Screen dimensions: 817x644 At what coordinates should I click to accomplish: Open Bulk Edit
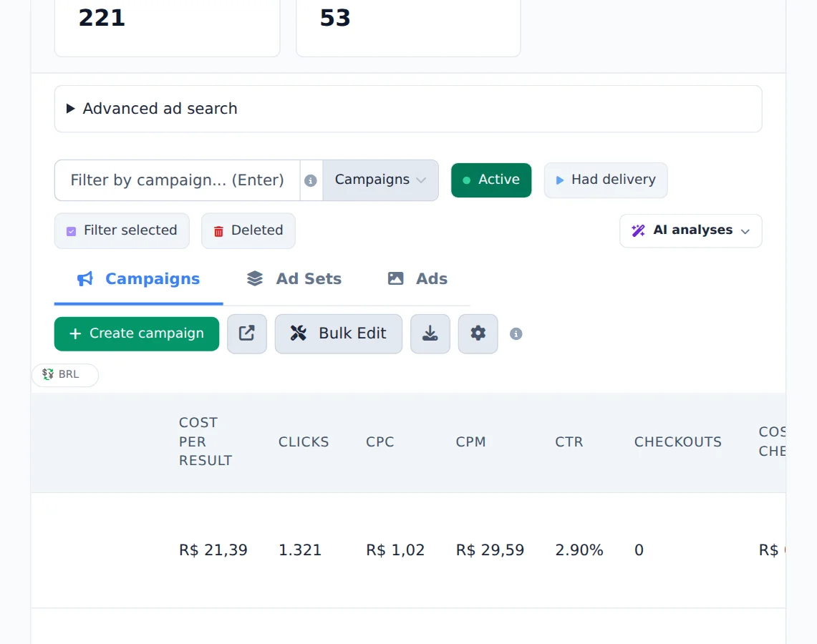[339, 333]
